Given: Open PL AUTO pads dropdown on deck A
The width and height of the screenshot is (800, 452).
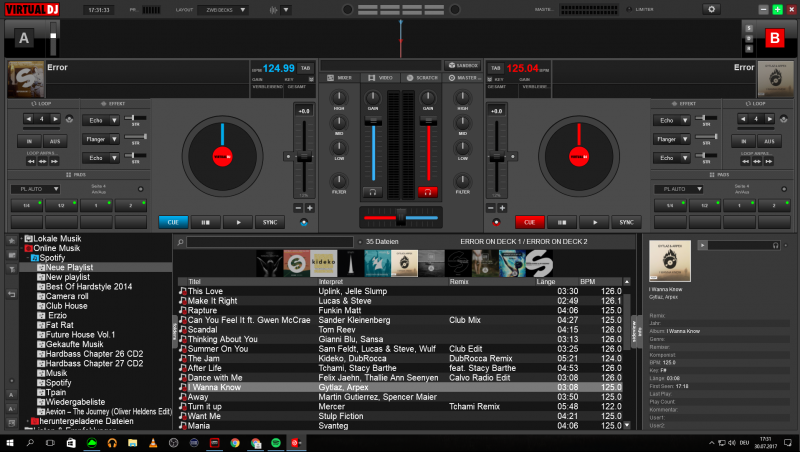Looking at the screenshot, I should [x=36, y=189].
